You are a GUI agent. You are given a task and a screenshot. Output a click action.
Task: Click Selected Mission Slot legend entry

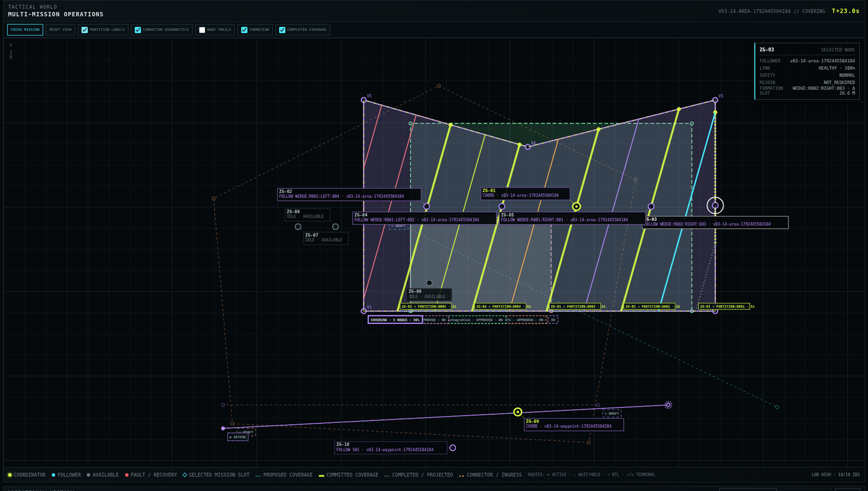(x=216, y=475)
